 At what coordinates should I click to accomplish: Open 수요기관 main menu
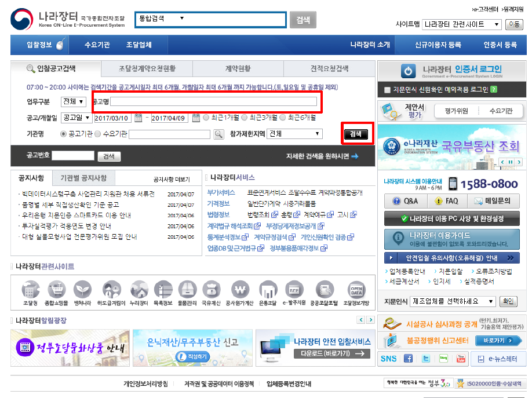coord(97,45)
